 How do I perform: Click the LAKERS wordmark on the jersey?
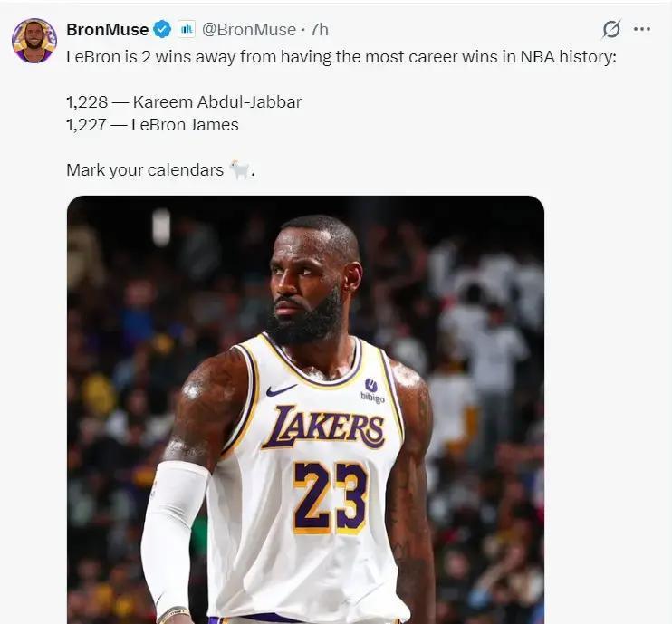coord(322,426)
